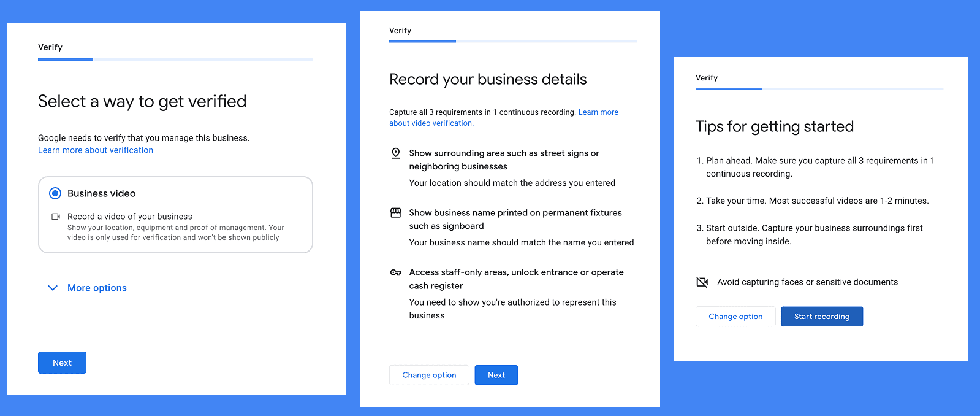The image size is (980, 416).
Task: Select the Business video radio button
Action: 55,193
